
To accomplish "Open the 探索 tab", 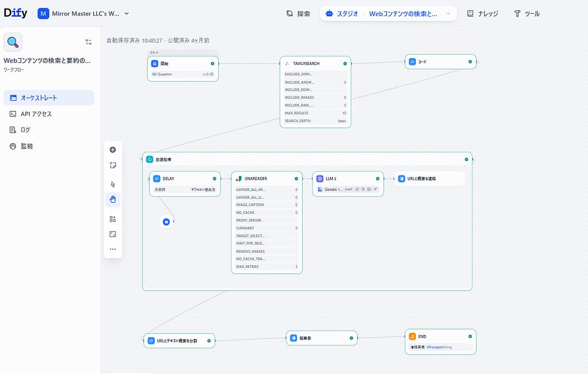I will point(298,14).
